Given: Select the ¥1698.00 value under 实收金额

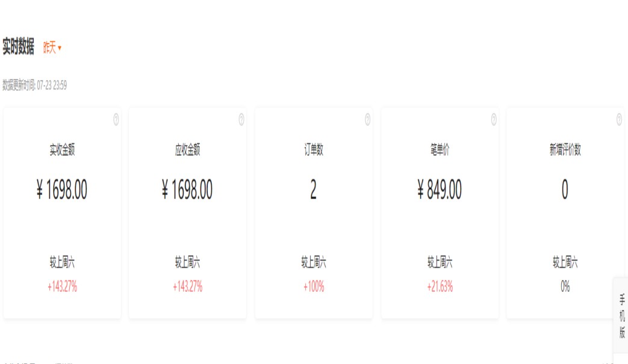Looking at the screenshot, I should coord(62,190).
